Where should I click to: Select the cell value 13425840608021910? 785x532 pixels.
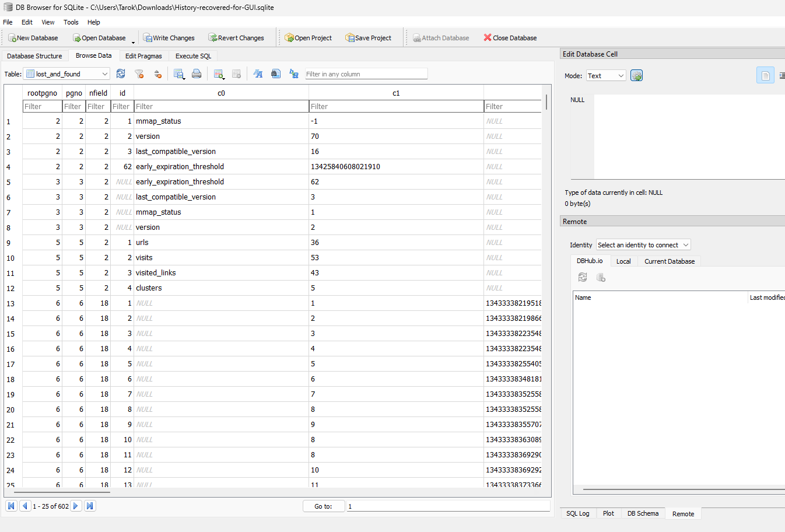pyautogui.click(x=396, y=167)
